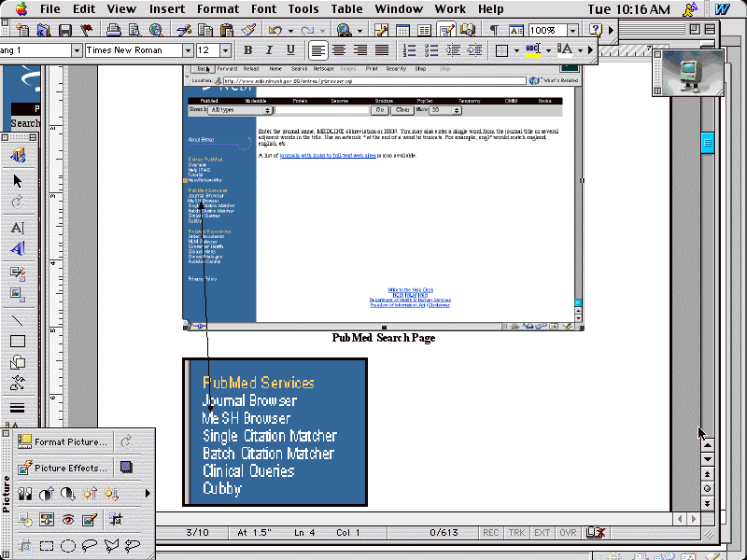Choose the oval marquee tool
The width and height of the screenshot is (747, 560).
click(x=68, y=546)
